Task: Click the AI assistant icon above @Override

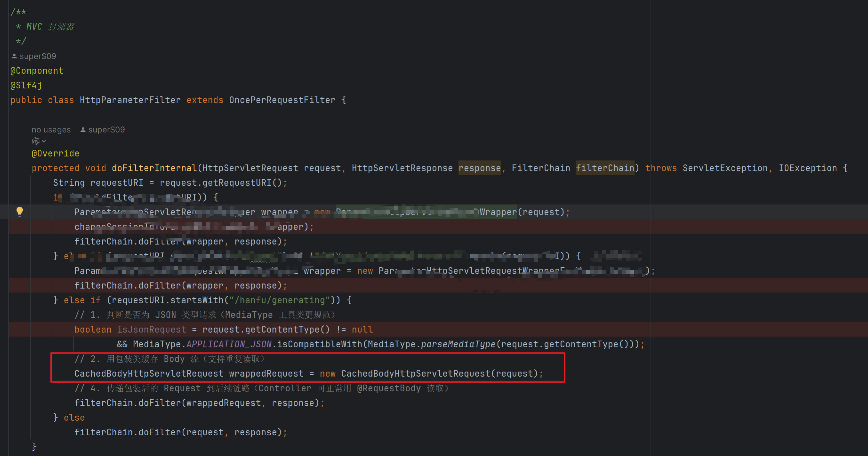Action: [x=35, y=141]
